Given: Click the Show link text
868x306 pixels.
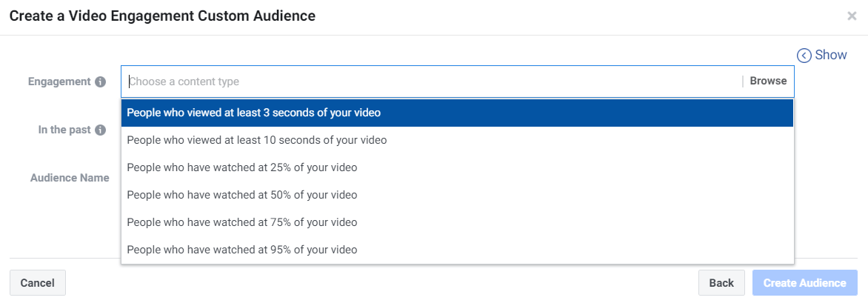Looking at the screenshot, I should pos(831,56).
